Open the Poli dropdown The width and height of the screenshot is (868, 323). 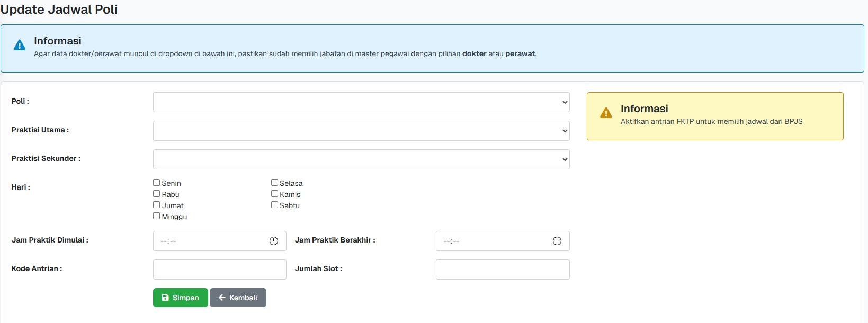(361, 102)
